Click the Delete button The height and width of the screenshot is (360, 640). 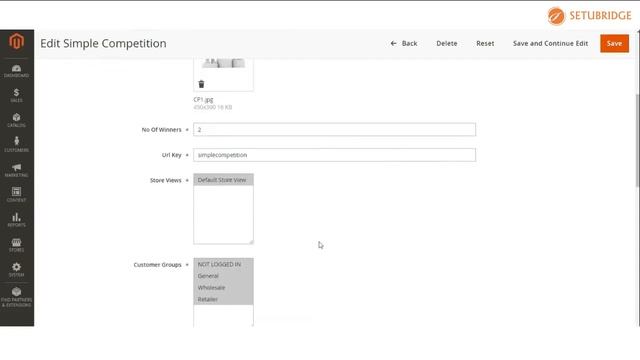447,43
